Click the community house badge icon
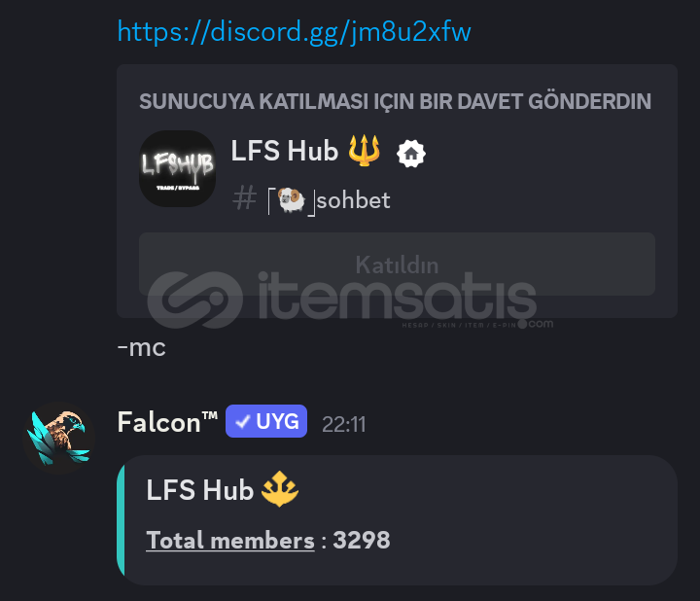700x601 pixels. pos(411,154)
